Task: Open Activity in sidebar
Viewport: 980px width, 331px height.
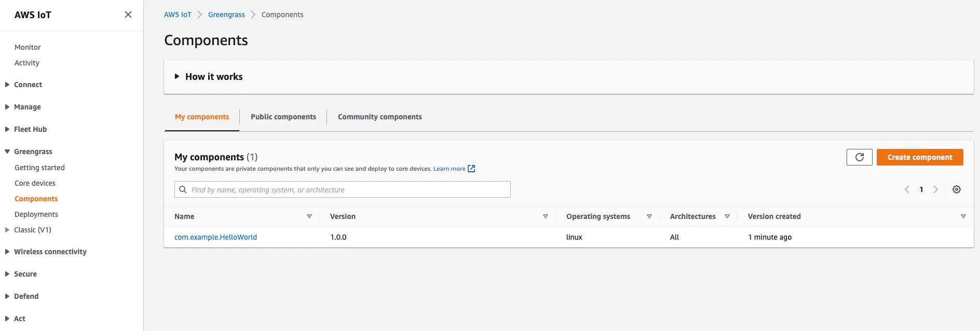Action: [27, 63]
